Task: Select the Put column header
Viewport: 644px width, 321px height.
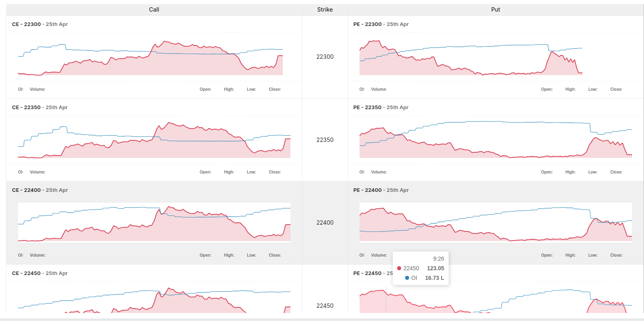Action: pos(495,9)
